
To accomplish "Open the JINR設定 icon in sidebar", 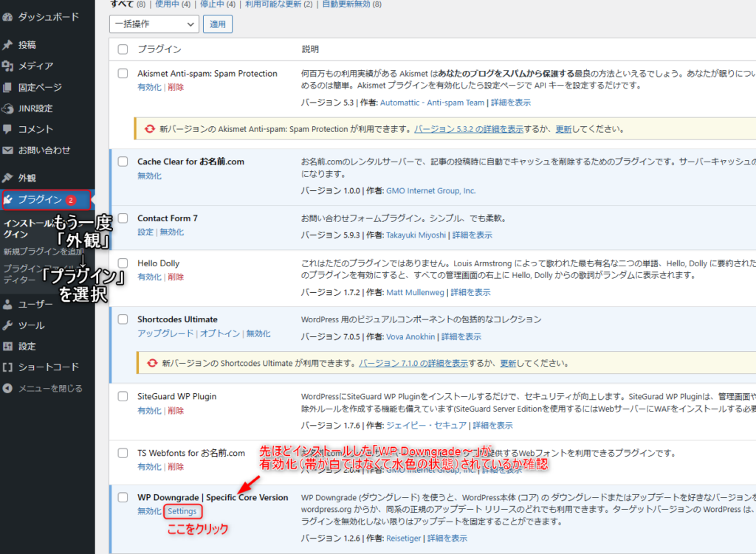I will pos(7,108).
